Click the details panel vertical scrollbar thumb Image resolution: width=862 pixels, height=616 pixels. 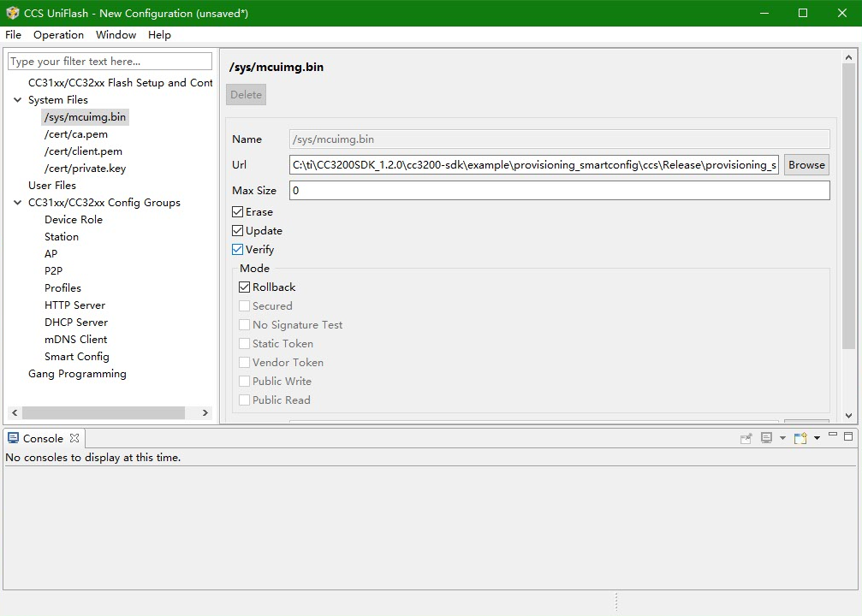click(848, 206)
